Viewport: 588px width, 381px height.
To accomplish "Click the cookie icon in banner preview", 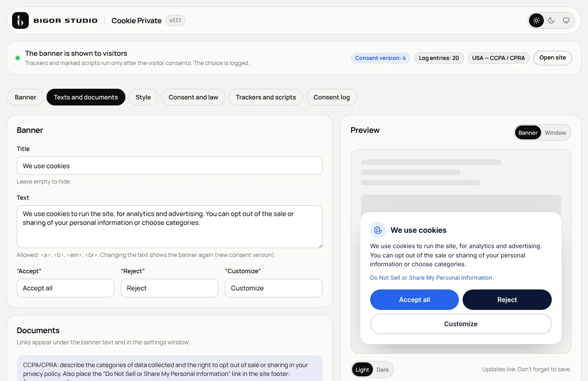I will pos(378,230).
